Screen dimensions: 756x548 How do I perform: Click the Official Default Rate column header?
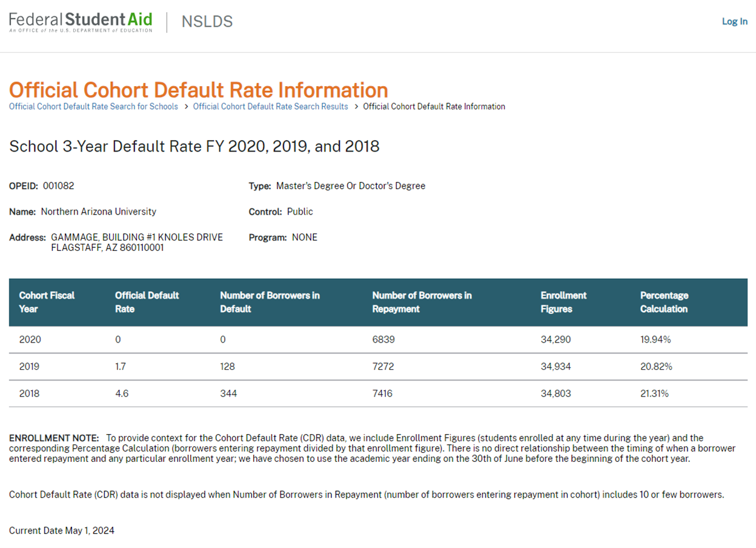click(147, 302)
